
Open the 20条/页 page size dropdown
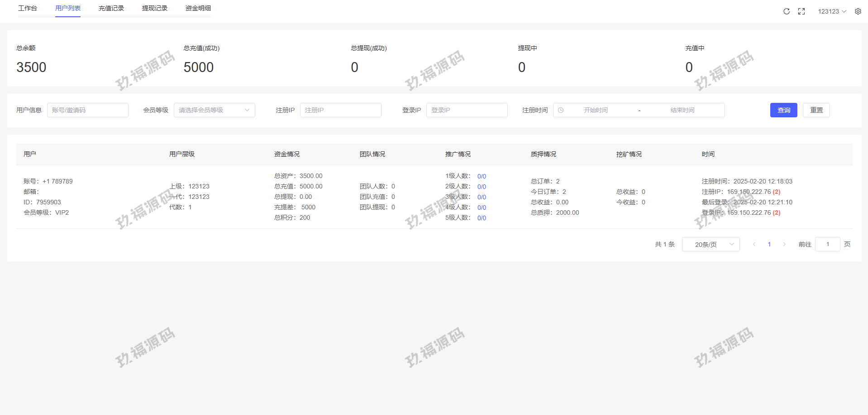pyautogui.click(x=711, y=244)
